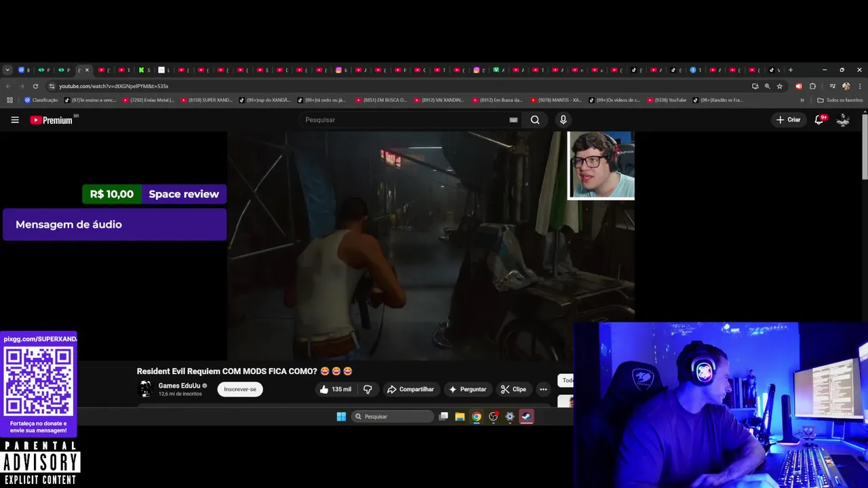The image size is (868, 488).
Task: Open the on-screen keyboard icon in search
Action: point(513,120)
